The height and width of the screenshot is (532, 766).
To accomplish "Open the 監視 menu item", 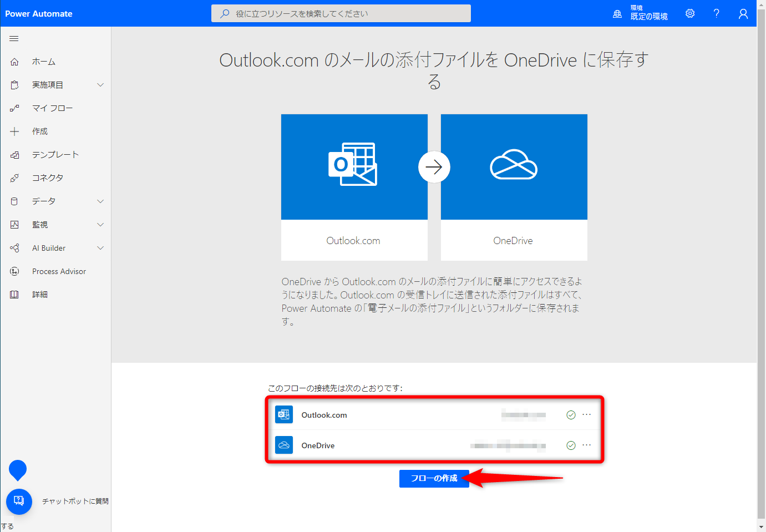I will [x=40, y=224].
